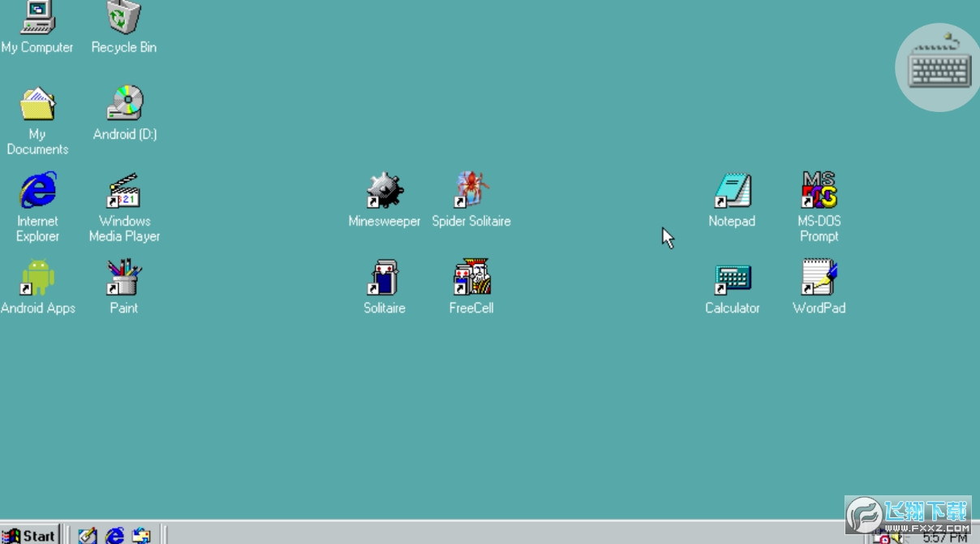Image resolution: width=980 pixels, height=544 pixels.
Task: Open the Start menu
Action: [x=29, y=535]
